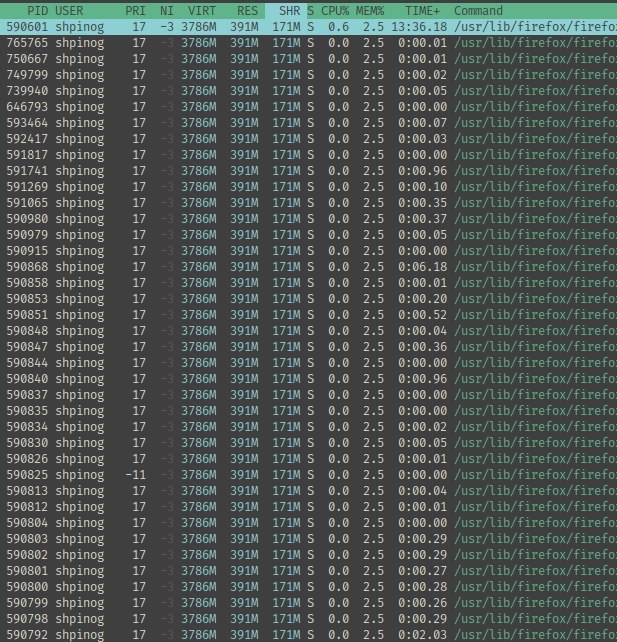Select process row with PID 590834
The width and height of the screenshot is (617, 642).
coord(308,426)
